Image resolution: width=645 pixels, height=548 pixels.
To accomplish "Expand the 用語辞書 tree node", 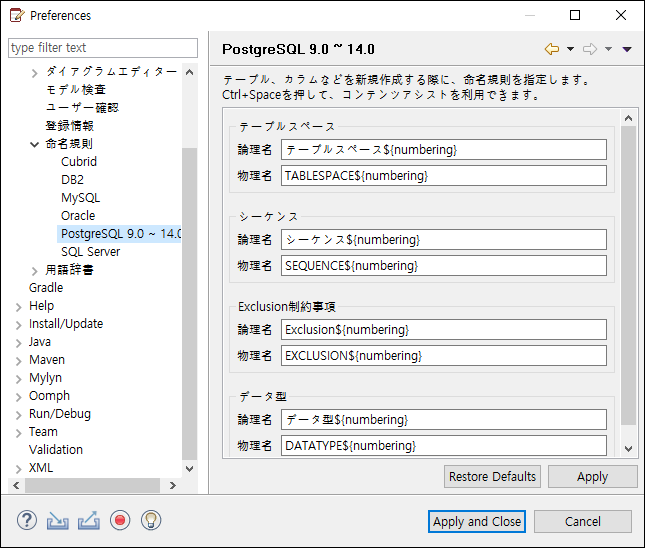I will [x=35, y=271].
